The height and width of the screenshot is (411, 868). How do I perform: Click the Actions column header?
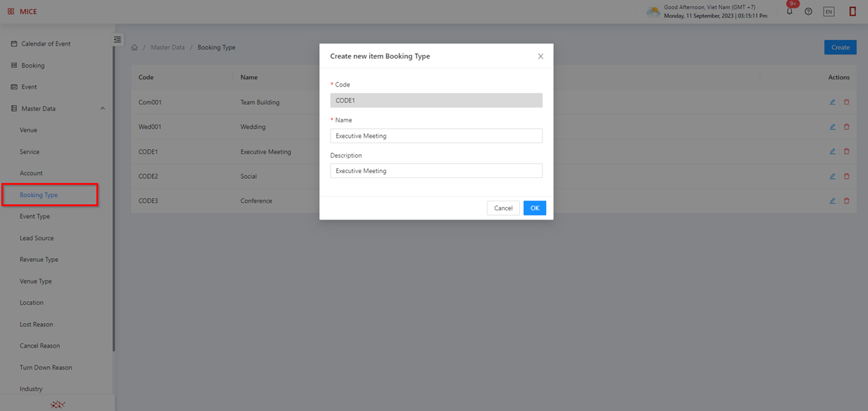839,77
